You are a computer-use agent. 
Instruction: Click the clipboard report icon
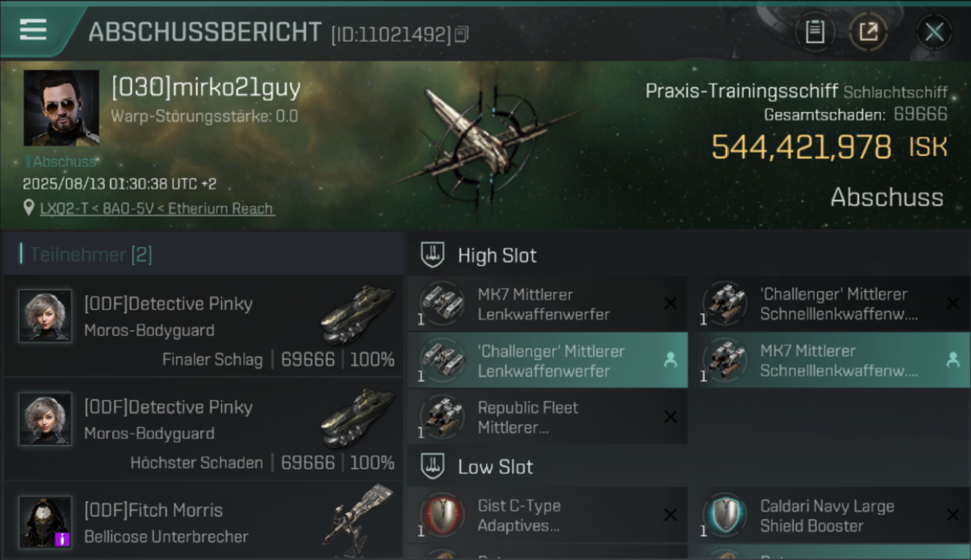tap(815, 32)
